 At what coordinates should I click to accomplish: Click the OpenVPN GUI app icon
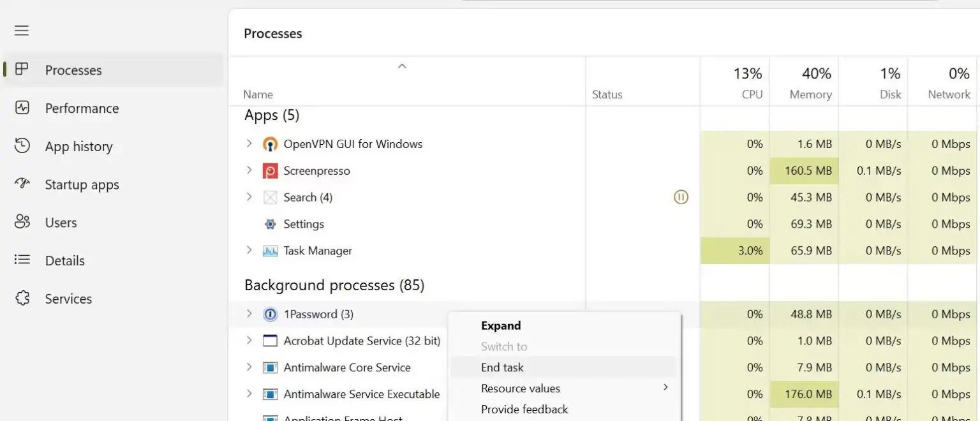[271, 144]
